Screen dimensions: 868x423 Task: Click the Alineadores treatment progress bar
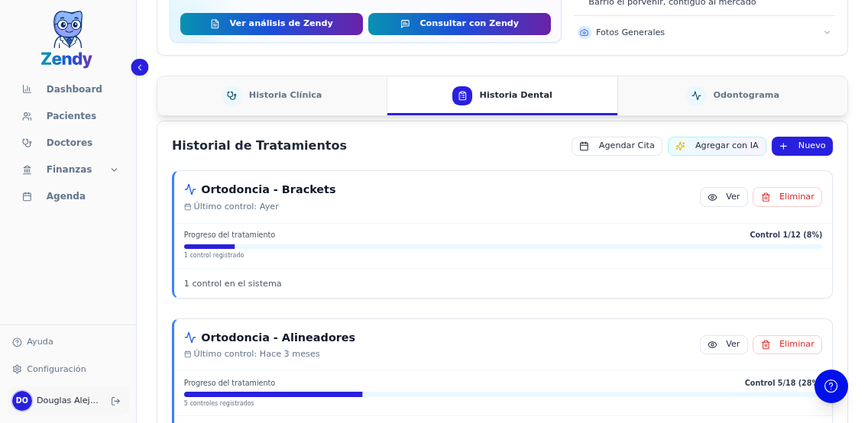pyautogui.click(x=503, y=394)
